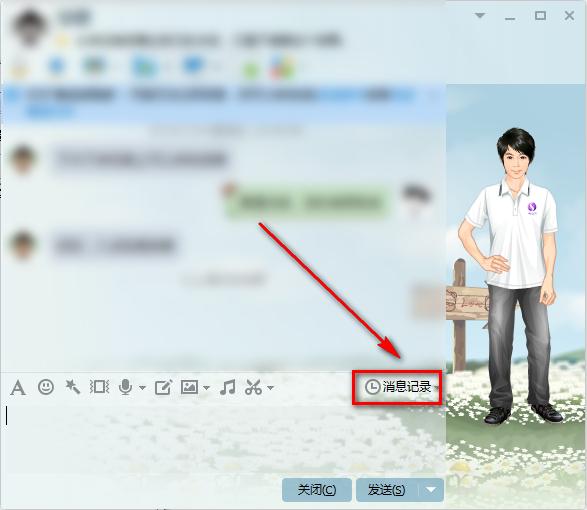Send message with 发送(S) button
This screenshot has height=510, width=587.
pyautogui.click(x=387, y=490)
